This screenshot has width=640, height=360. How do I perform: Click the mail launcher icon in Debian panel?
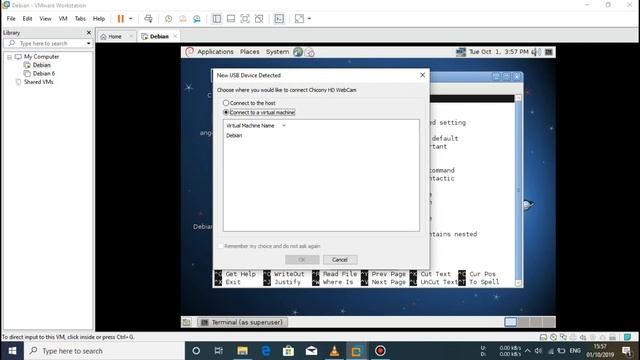[x=310, y=52]
